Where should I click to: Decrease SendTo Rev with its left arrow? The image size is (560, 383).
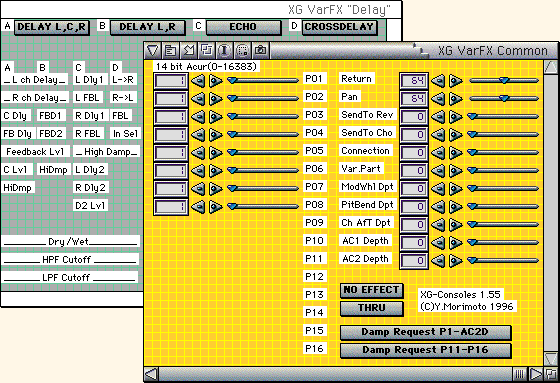[438, 116]
